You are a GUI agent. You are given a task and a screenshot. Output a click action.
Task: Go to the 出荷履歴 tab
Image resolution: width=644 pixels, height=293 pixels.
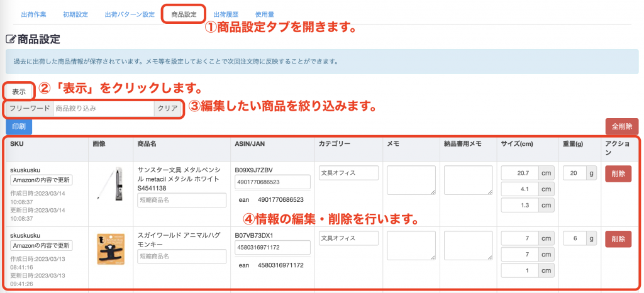coord(226,14)
